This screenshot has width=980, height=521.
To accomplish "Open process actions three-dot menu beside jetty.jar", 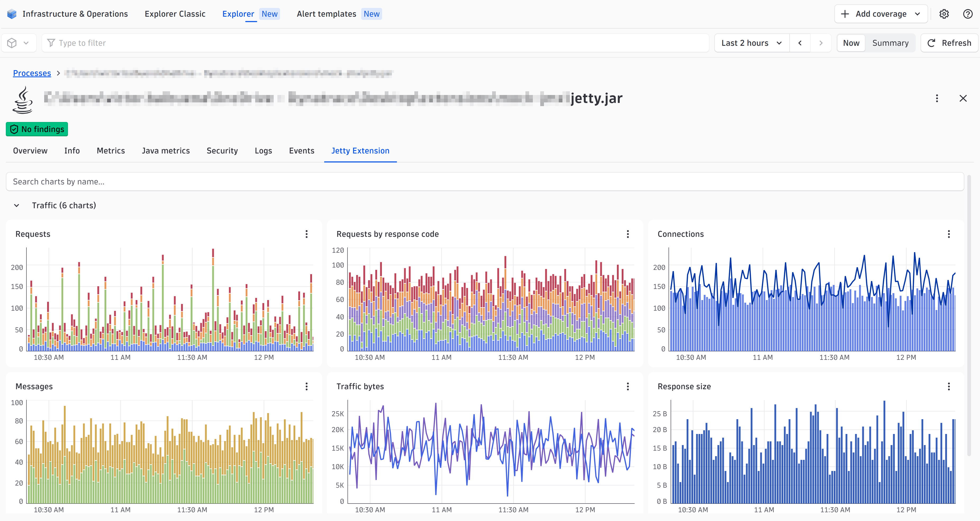I will tap(937, 99).
